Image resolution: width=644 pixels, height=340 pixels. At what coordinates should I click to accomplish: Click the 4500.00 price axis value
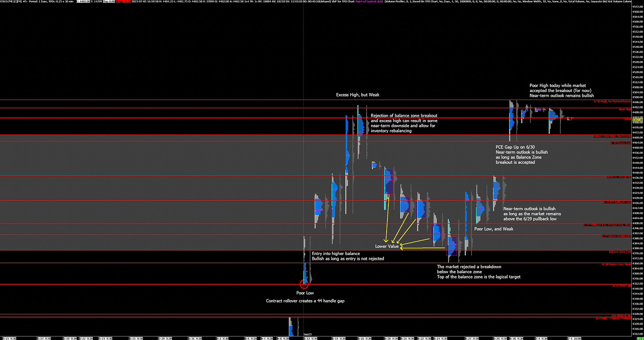(x=637, y=97)
